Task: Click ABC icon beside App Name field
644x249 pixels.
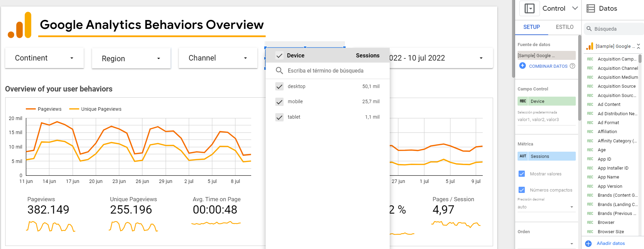Action: click(x=590, y=177)
